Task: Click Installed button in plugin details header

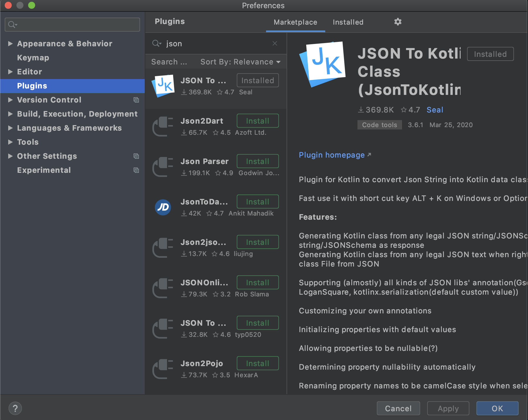Action: click(490, 54)
